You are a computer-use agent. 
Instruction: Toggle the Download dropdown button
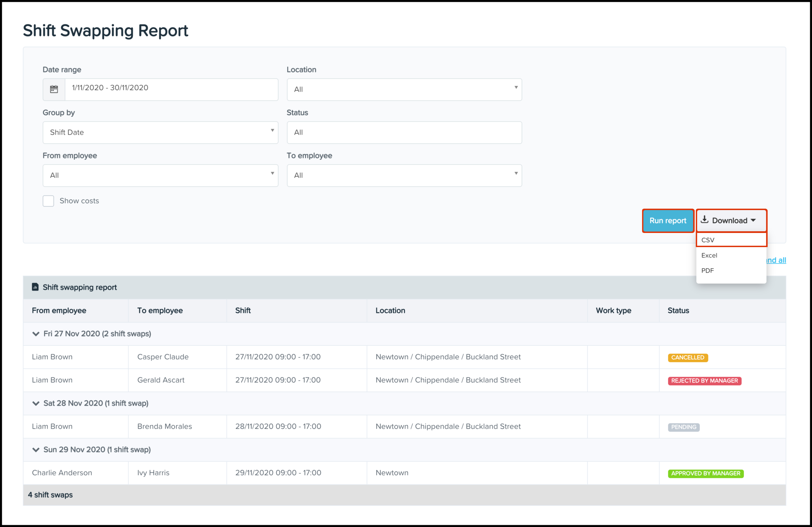coord(731,220)
